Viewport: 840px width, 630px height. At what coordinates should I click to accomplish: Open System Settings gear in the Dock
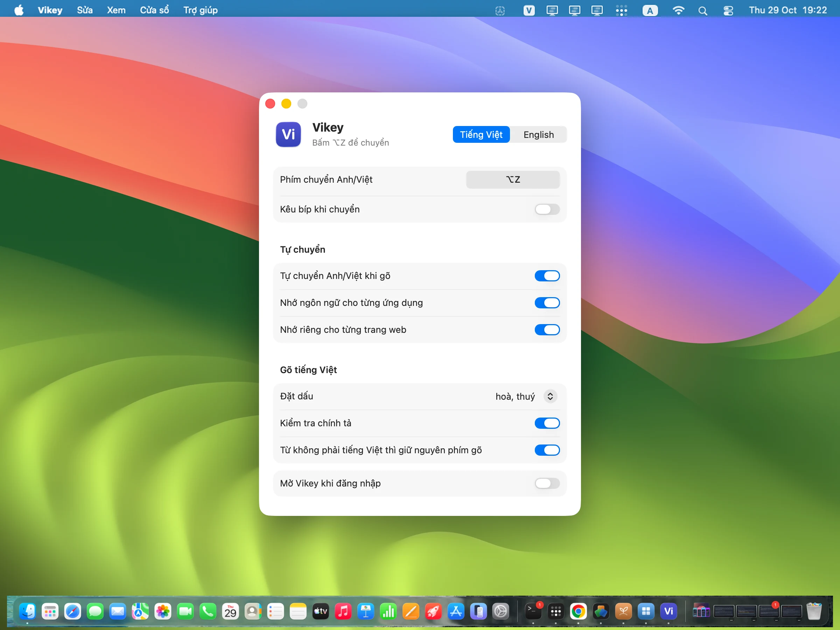click(x=500, y=611)
